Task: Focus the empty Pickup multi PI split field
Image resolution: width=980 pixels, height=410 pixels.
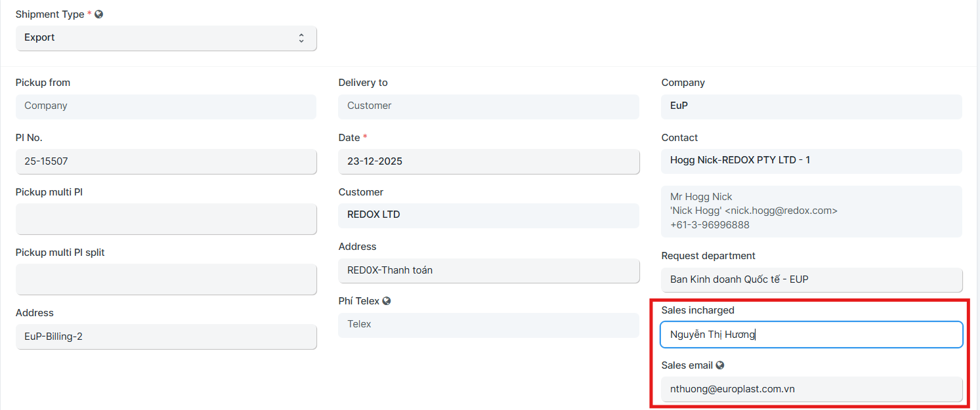Action: pyautogui.click(x=166, y=279)
